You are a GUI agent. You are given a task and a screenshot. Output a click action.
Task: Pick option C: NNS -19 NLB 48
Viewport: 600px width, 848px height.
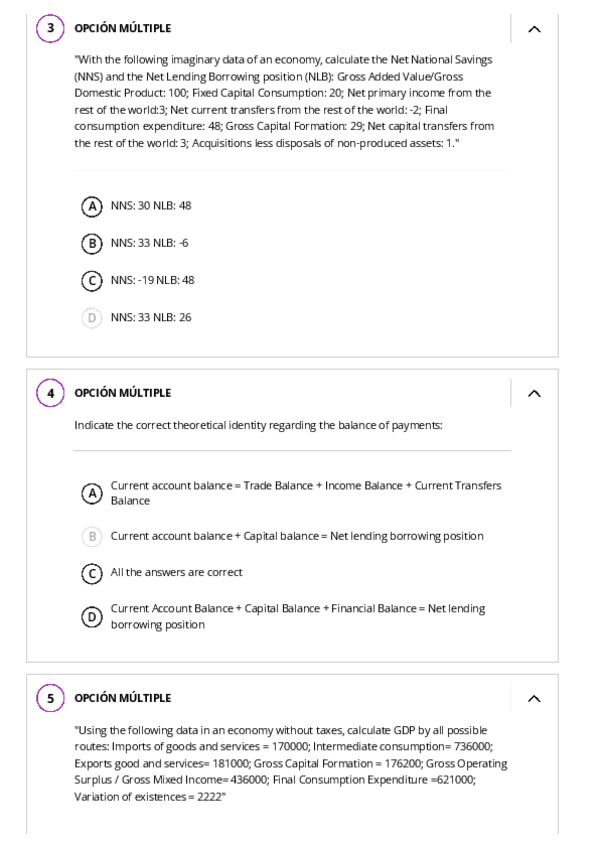coord(92,280)
